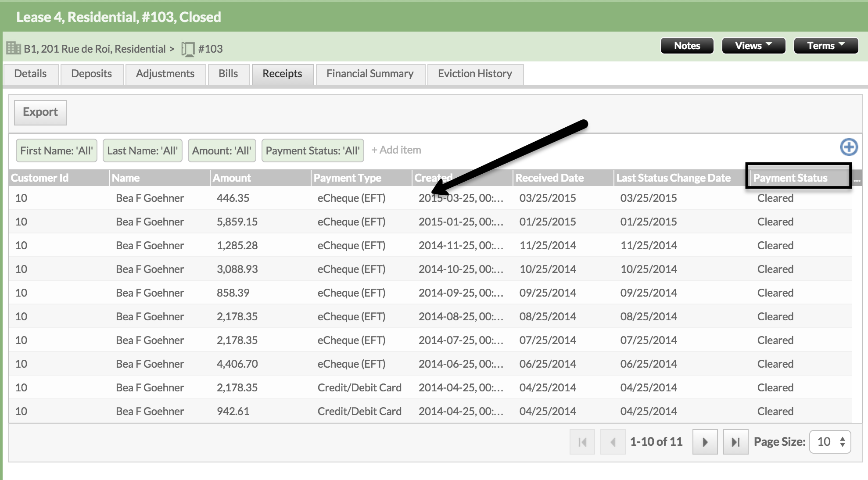Click the First Name 'All' filter chip
The height and width of the screenshot is (480, 868).
(57, 150)
